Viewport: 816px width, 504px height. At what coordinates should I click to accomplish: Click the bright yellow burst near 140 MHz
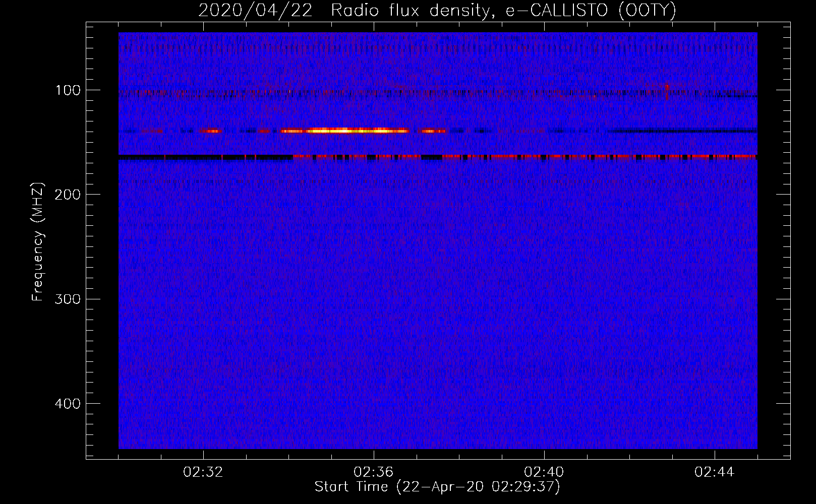[344, 131]
